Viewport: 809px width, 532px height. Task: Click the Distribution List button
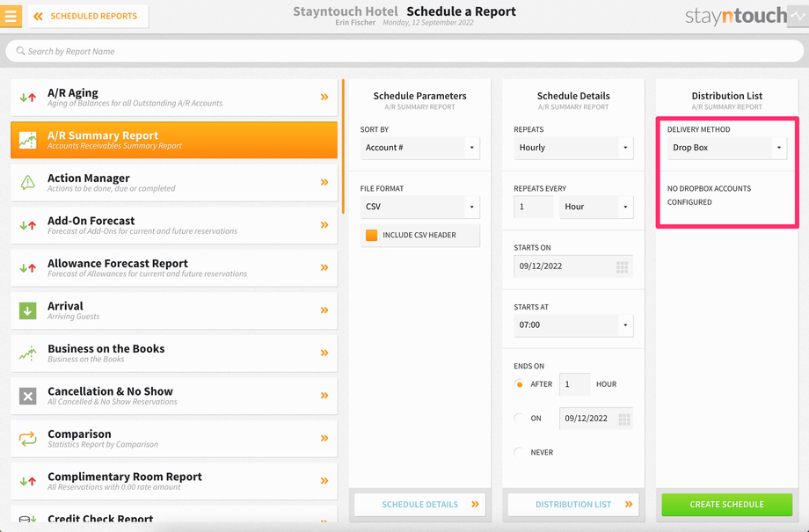point(573,505)
